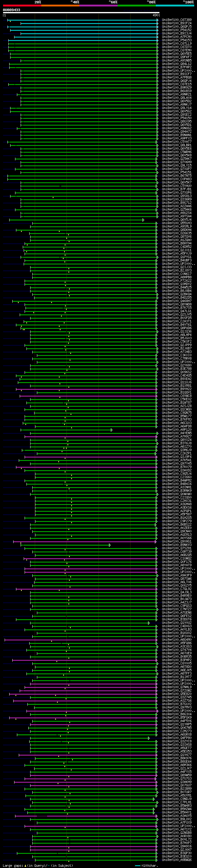Screen dimensions: 197x868
Task: Select hit label UniRef100_B9I3J4
Action: coord(177,33)
